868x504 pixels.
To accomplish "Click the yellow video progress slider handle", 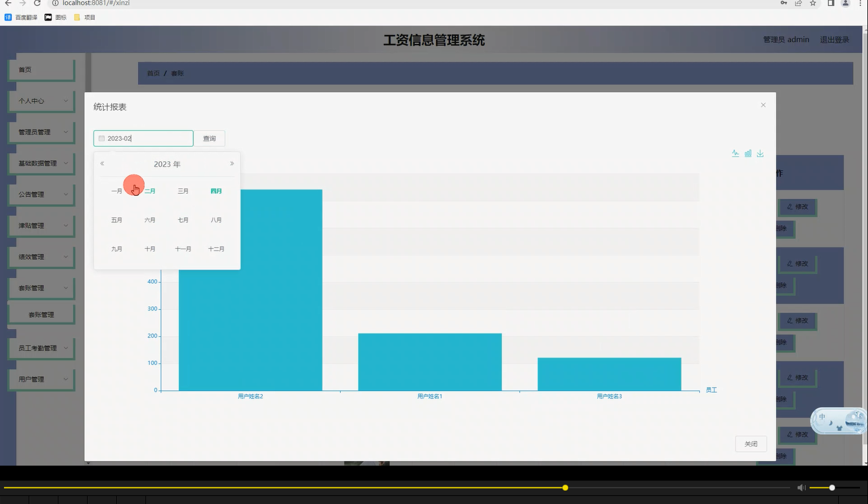I will coord(565,487).
